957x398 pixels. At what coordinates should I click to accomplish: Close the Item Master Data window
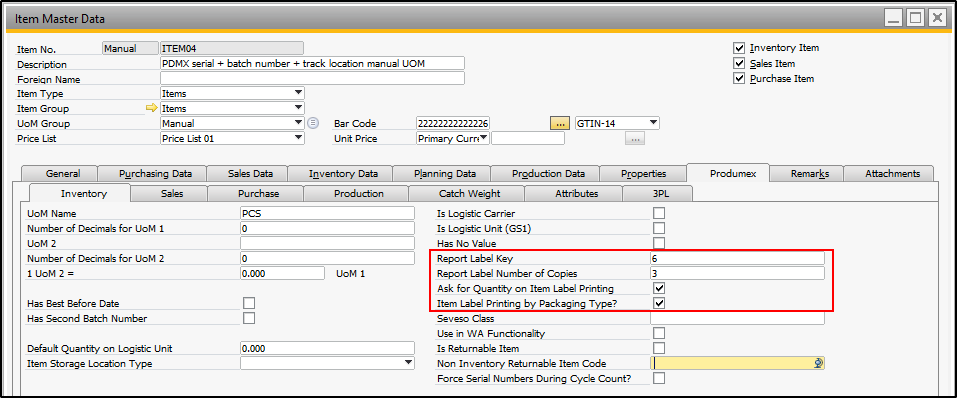[x=937, y=18]
